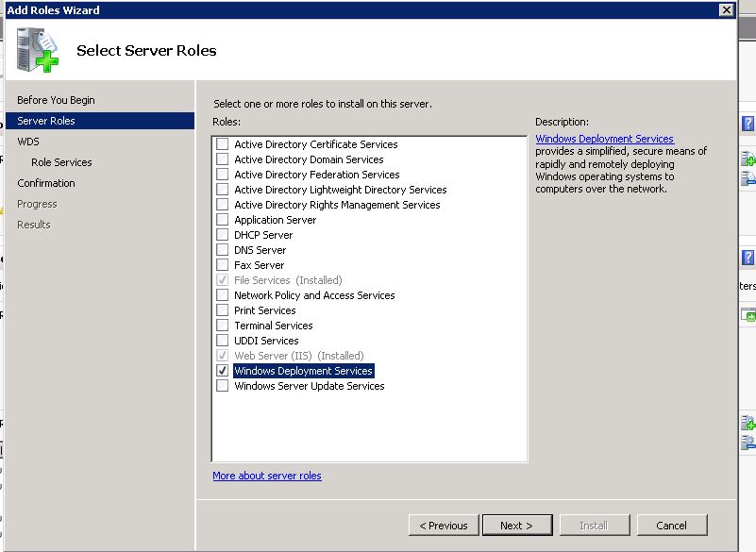Click the server icon with green plus below the first help icon
The image size is (756, 552).
coord(748,159)
